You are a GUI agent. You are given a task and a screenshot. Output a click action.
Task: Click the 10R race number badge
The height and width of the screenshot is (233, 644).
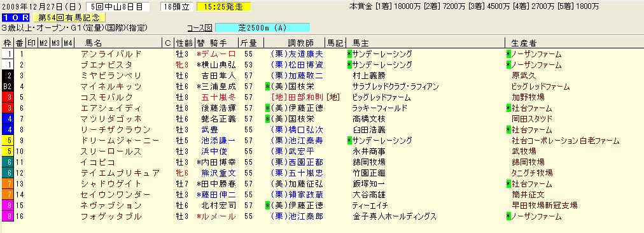[16, 18]
